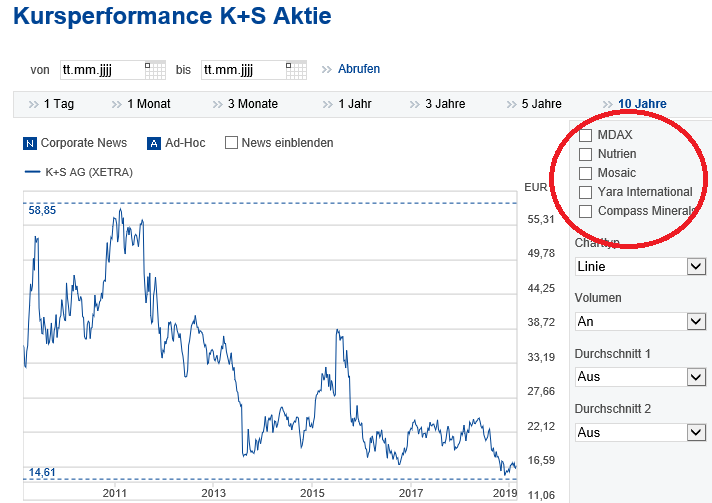The height and width of the screenshot is (503, 712).
Task: Open the calendar picker for the 'bis' date
Action: coord(296,69)
